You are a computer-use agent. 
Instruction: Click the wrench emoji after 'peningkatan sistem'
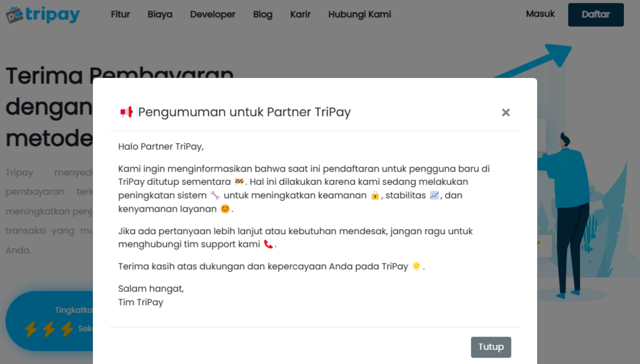[215, 196]
